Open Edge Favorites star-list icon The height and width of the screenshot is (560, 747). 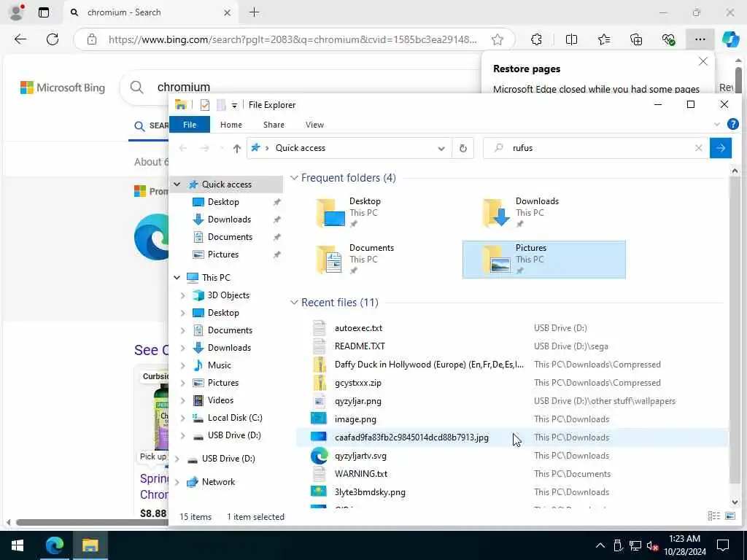604,39
